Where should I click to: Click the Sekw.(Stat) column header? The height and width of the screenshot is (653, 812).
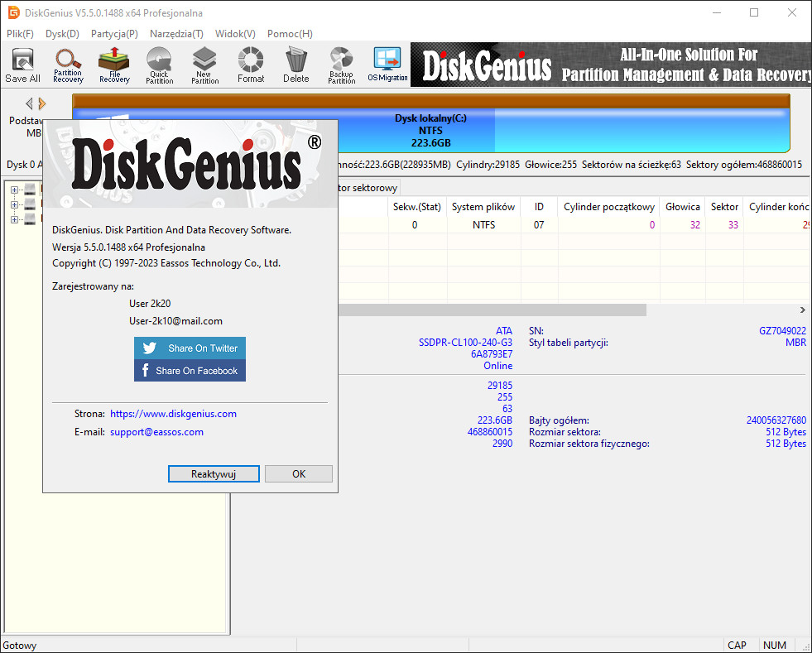(x=417, y=207)
